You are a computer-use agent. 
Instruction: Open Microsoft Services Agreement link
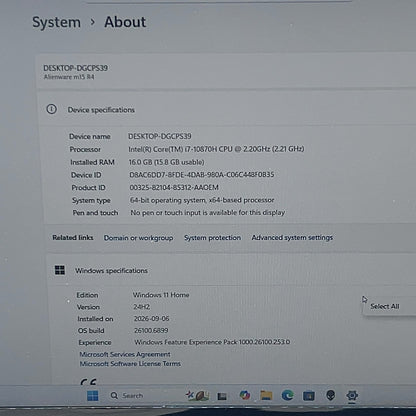125,354
